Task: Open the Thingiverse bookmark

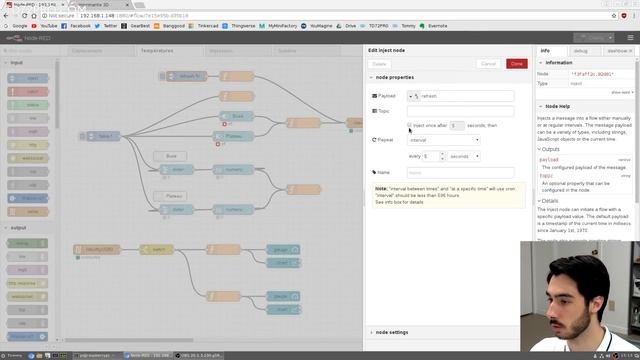Action: tap(239, 26)
